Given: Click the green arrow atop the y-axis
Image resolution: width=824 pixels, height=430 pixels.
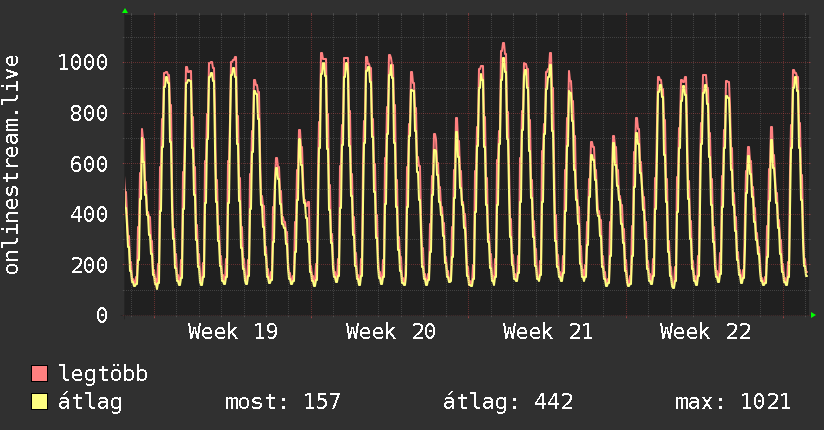Looking at the screenshot, I should coord(125,11).
